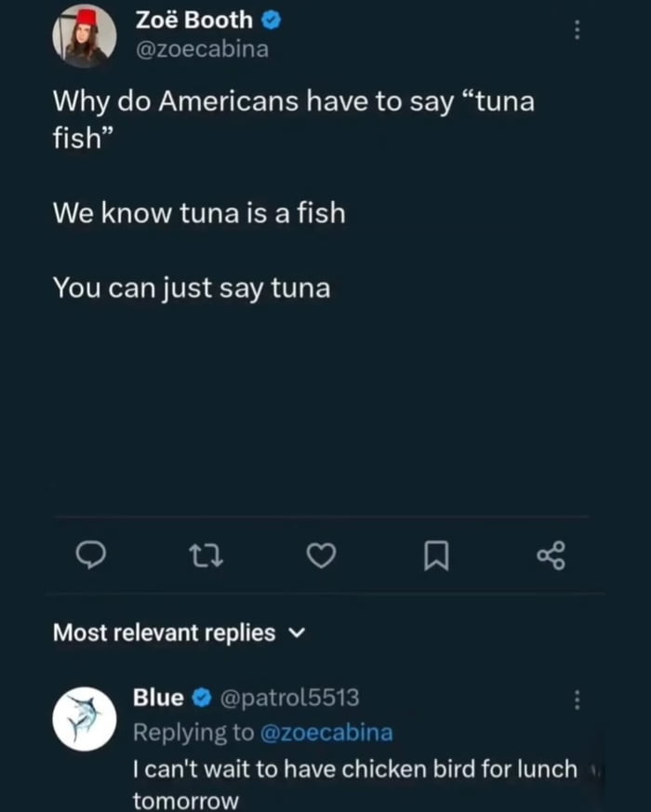Like the tuna fish tweet

[321, 556]
